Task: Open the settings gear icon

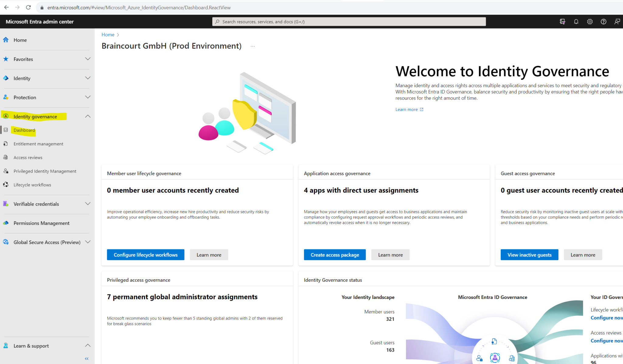Action: click(x=590, y=21)
